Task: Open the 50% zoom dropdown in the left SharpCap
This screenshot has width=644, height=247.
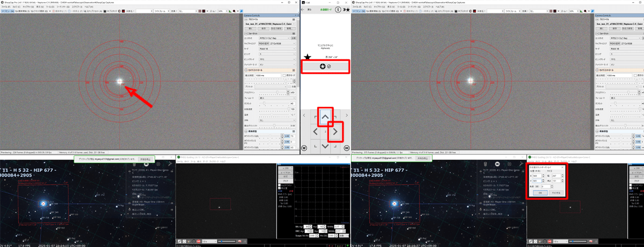Action: [x=223, y=11]
